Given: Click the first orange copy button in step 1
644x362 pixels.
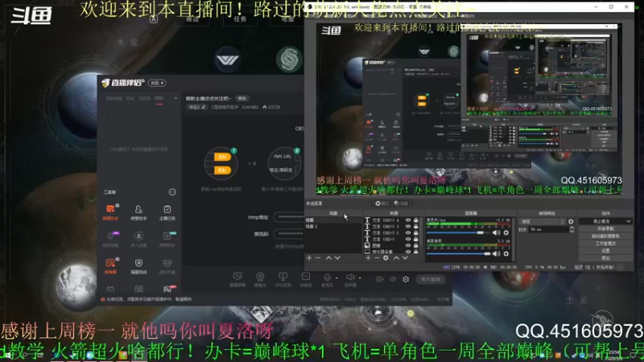Looking at the screenshot, I should click(x=222, y=157).
